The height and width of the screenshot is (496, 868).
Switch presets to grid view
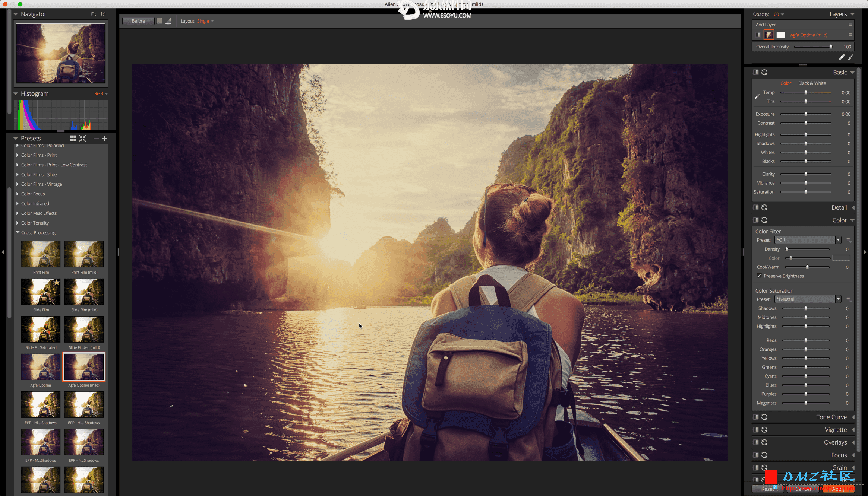(73, 138)
